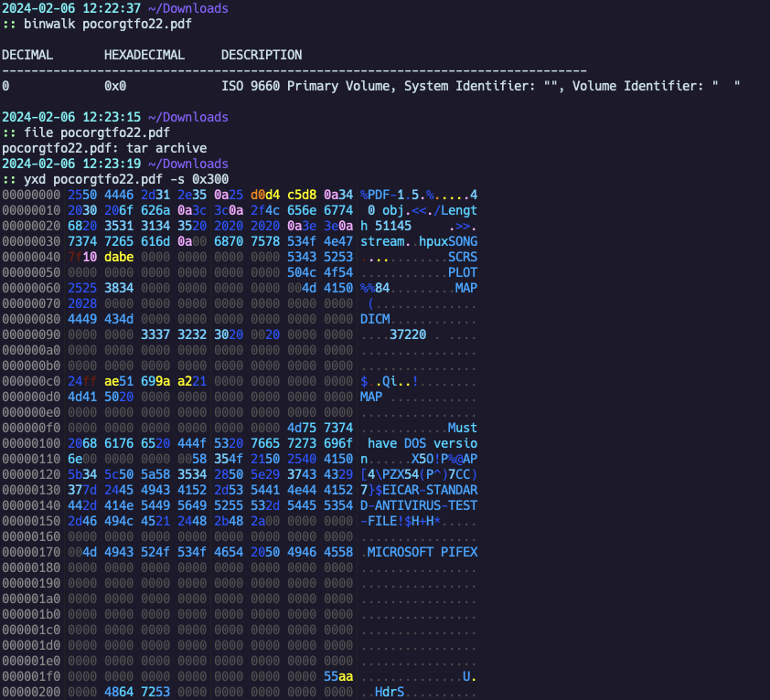Click the hex bytes '4449' at offset 00000080
The image size is (770, 700).
pyautogui.click(x=82, y=319)
